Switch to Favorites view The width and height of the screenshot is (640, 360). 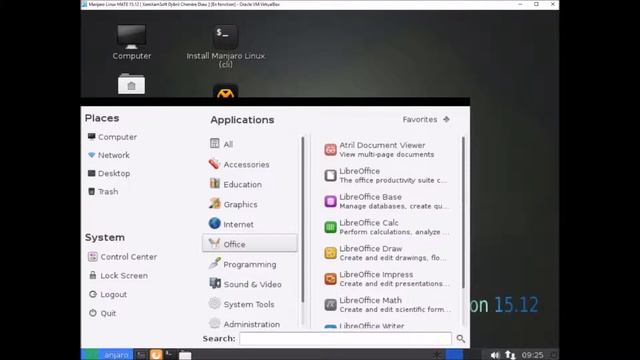(x=426, y=119)
